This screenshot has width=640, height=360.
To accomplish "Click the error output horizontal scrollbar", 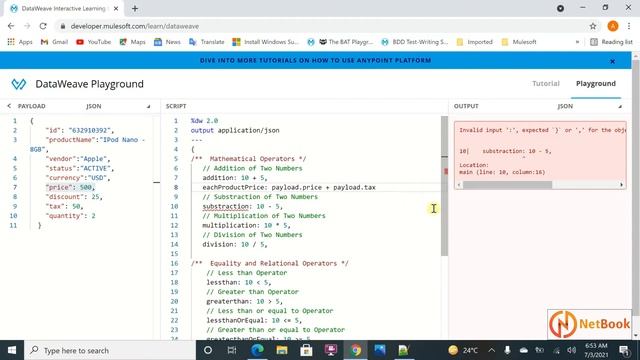I will coord(507,185).
